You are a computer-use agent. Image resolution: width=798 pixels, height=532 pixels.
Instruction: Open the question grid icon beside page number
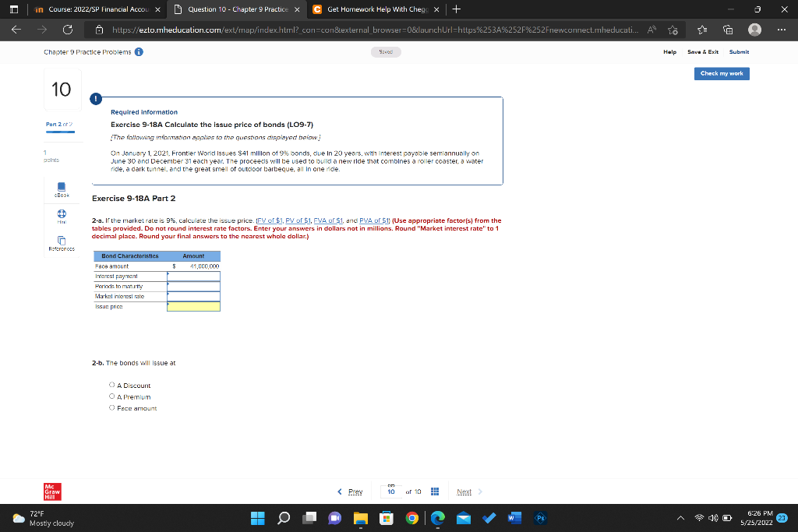[435, 491]
